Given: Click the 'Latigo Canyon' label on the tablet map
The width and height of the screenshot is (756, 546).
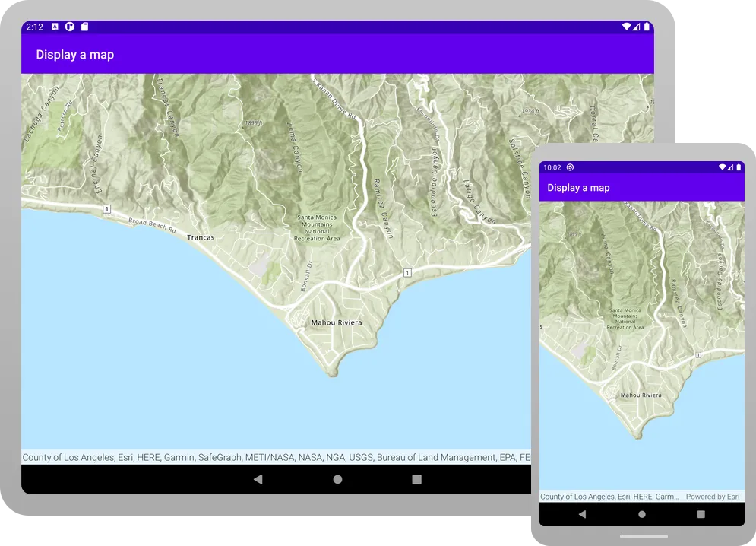Looking at the screenshot, I should [x=479, y=202].
